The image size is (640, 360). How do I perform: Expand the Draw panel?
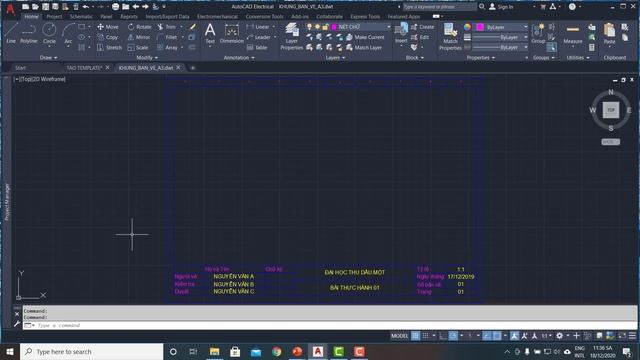(49, 58)
